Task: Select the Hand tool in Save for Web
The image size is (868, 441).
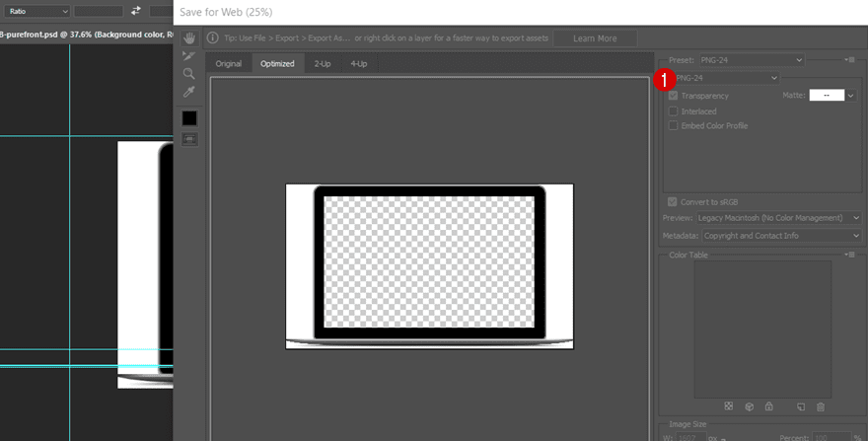Action: (x=189, y=38)
